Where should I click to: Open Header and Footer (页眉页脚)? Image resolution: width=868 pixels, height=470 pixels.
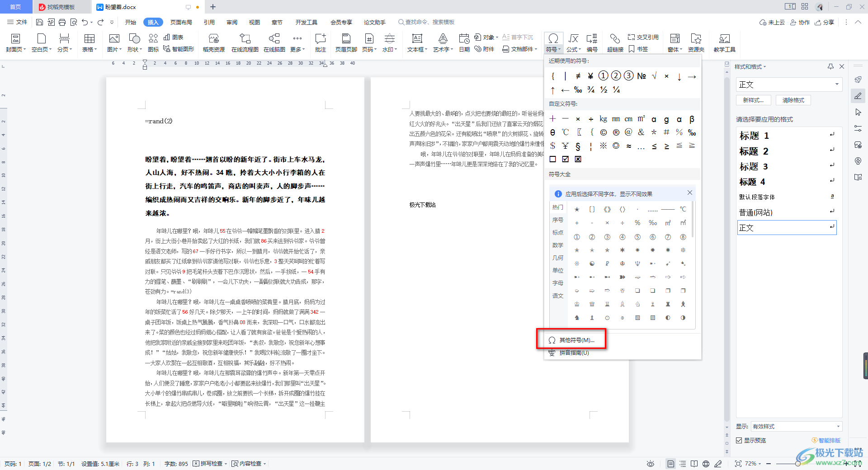(x=346, y=42)
